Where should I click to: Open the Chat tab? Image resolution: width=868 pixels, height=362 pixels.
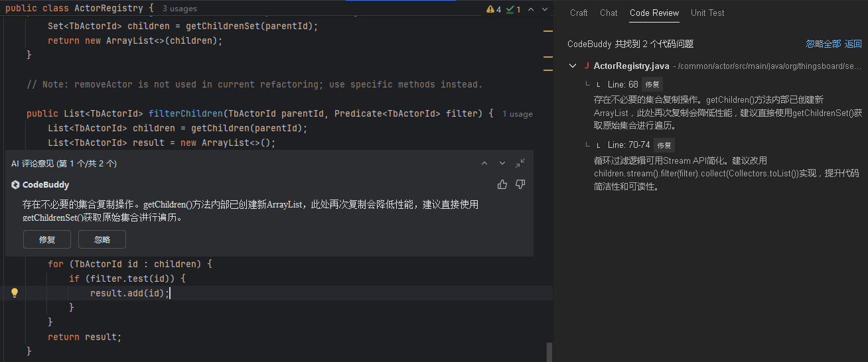click(609, 13)
